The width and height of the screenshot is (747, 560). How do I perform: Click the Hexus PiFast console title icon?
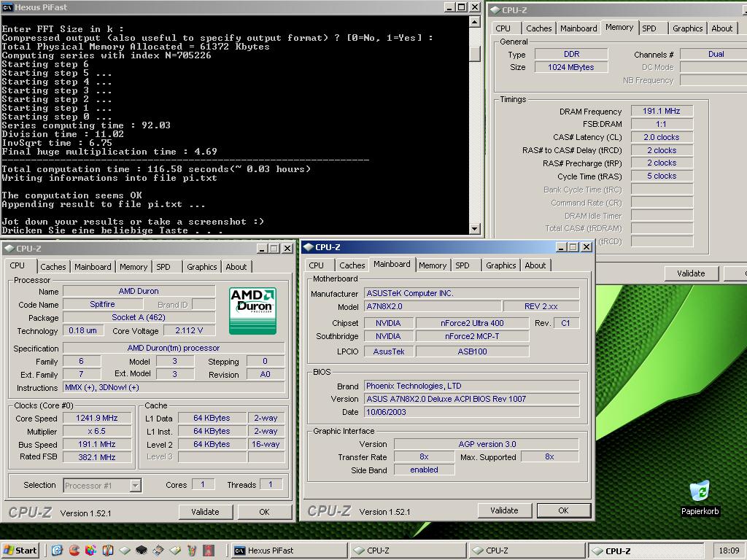coord(7,7)
